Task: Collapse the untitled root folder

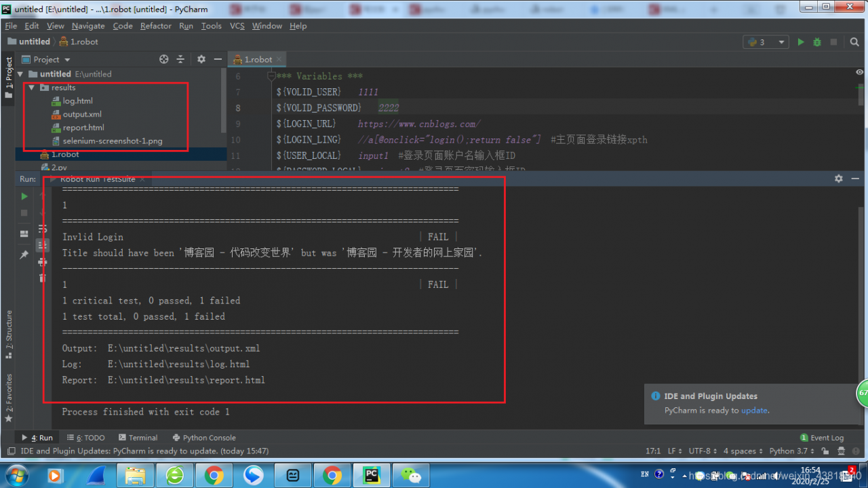Action: point(20,74)
